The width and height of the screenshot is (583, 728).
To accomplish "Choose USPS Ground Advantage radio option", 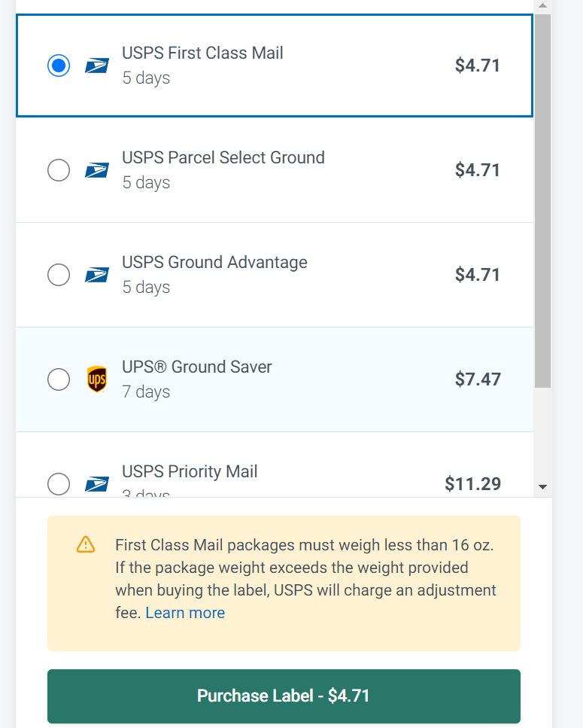I will (59, 275).
